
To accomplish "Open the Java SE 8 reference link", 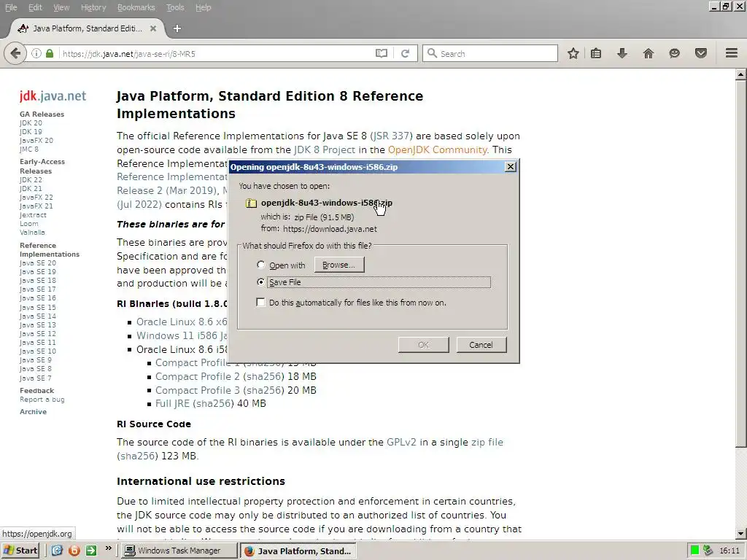I will [x=35, y=368].
